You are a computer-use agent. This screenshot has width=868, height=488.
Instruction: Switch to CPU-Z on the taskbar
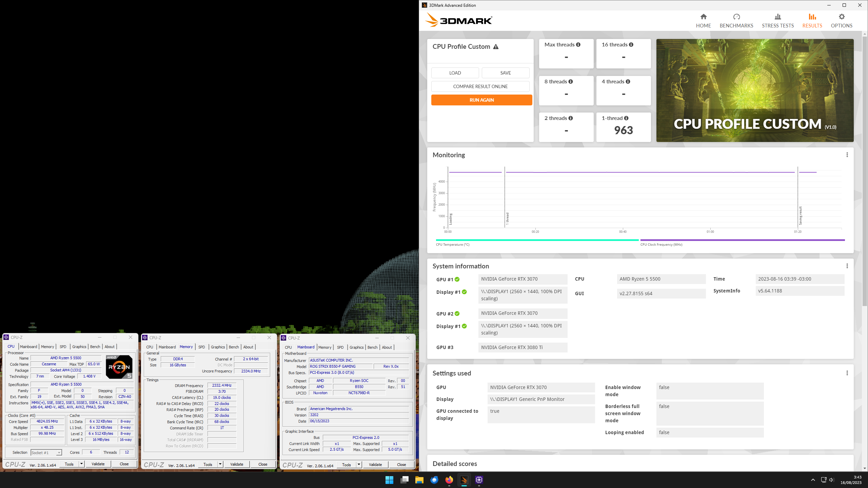479,480
